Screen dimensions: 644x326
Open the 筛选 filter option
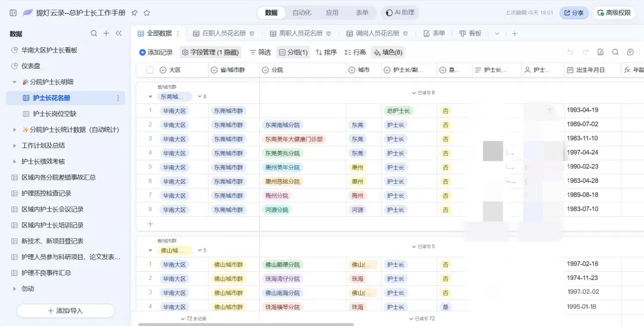(x=260, y=53)
